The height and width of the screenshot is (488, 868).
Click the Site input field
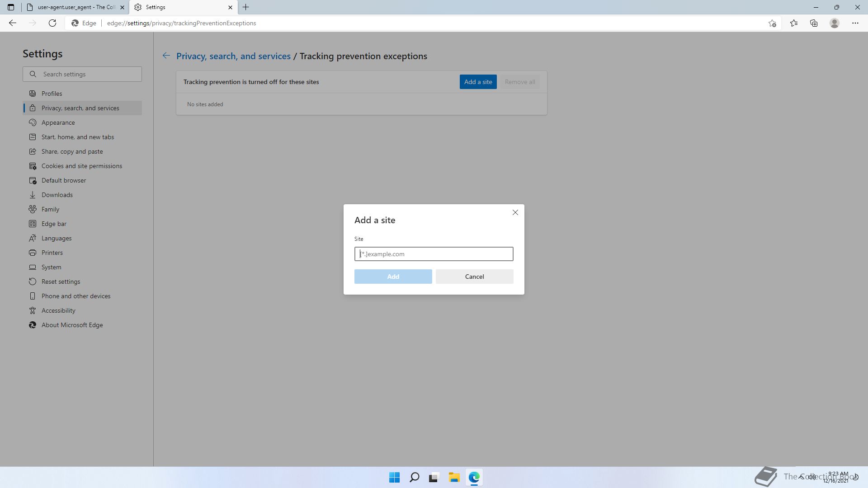coord(434,254)
